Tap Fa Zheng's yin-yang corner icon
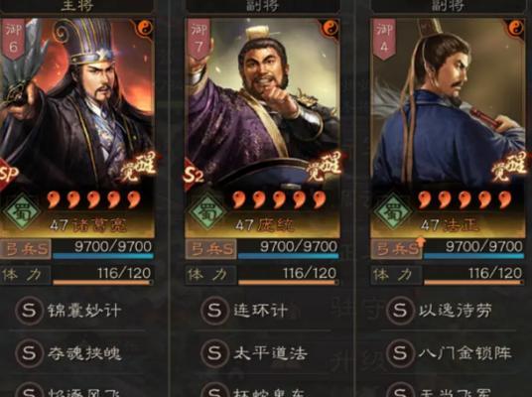 pos(515,29)
